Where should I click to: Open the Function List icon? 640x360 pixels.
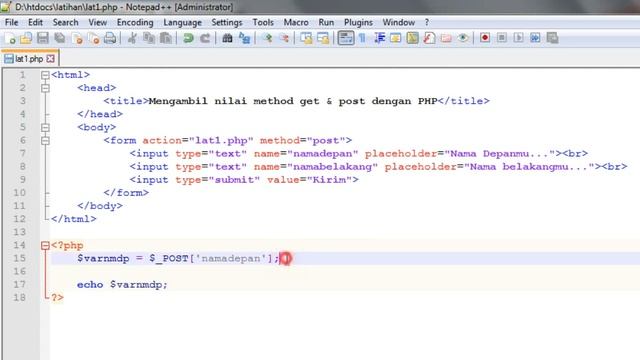(x=429, y=38)
